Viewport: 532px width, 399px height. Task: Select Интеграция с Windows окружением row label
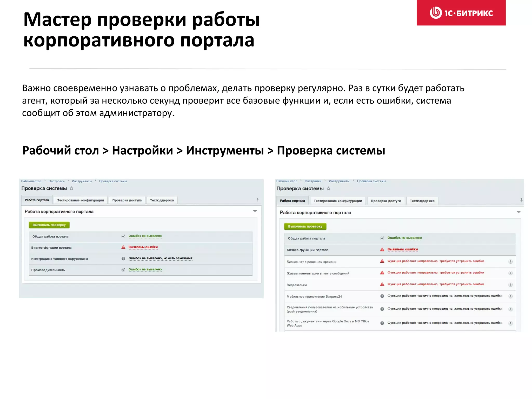[59, 259]
